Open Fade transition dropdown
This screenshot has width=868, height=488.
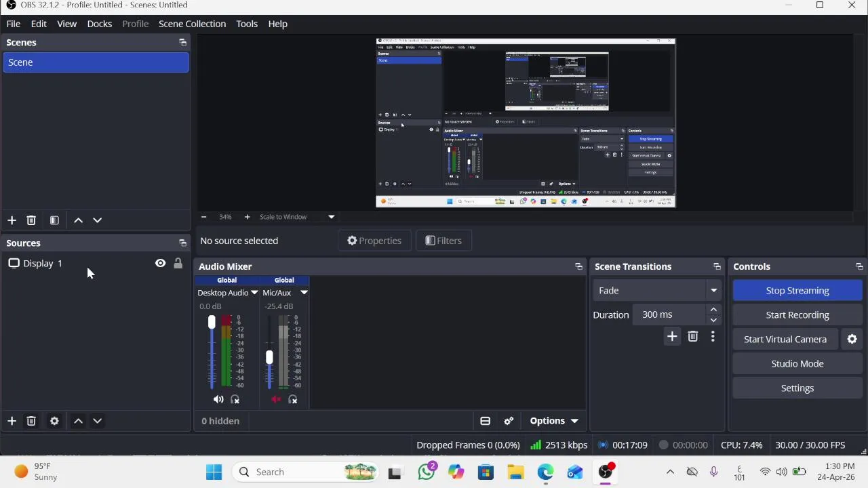(656, 291)
